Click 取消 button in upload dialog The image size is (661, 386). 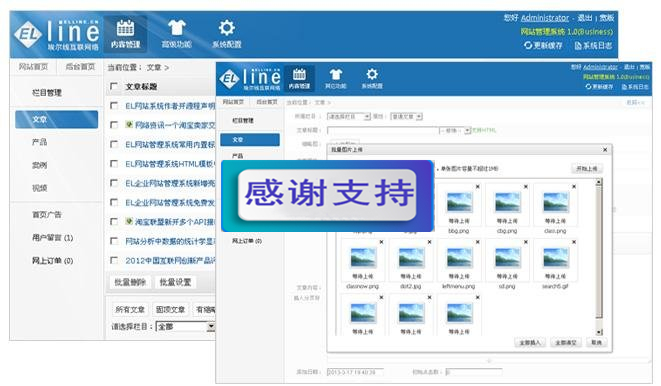click(597, 343)
